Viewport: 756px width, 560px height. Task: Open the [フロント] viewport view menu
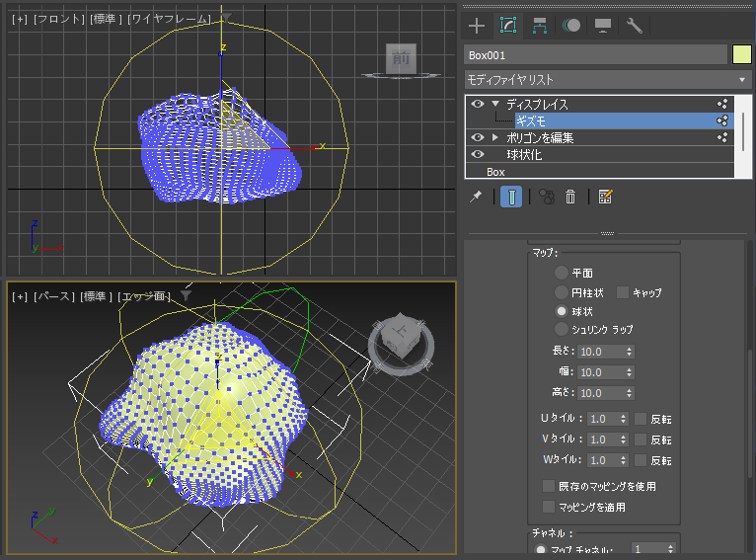pos(59,20)
